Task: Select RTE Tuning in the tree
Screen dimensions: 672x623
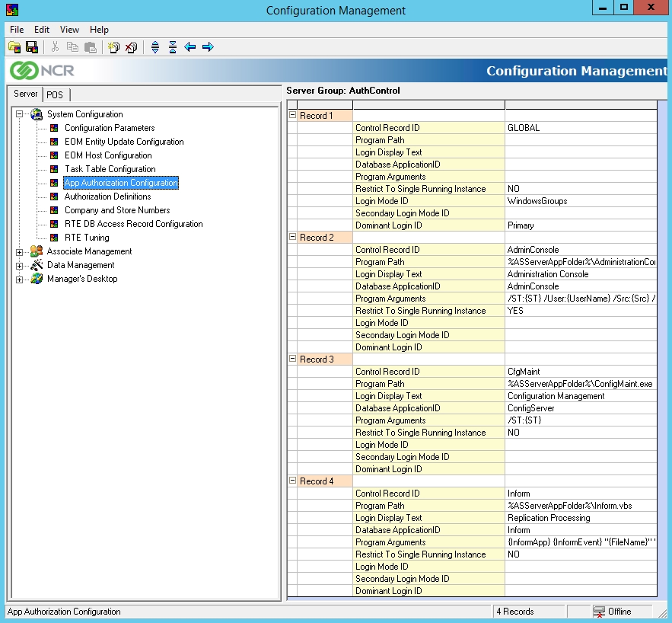Action: point(87,238)
